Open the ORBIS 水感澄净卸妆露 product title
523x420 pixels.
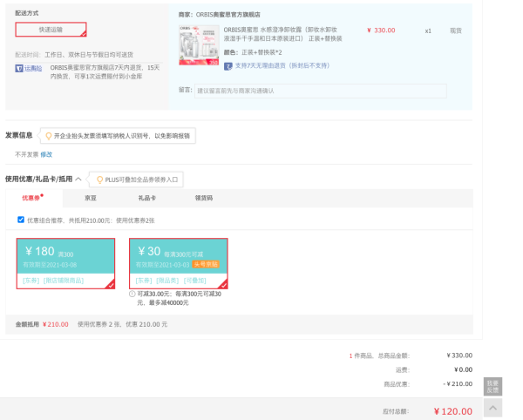pos(282,34)
